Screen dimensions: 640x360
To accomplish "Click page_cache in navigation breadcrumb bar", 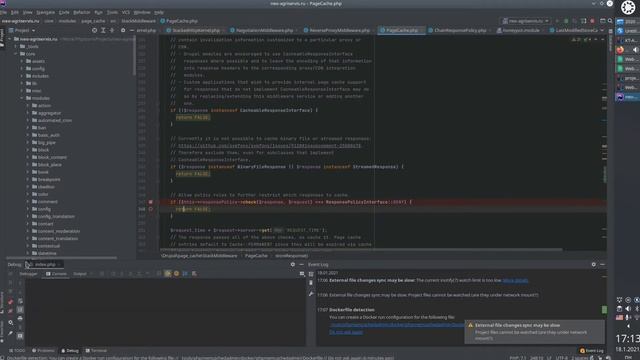I will (x=93, y=21).
